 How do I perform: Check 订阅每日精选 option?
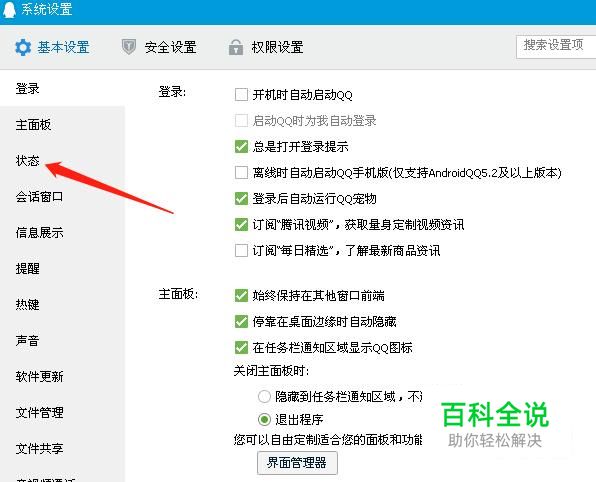click(x=241, y=251)
